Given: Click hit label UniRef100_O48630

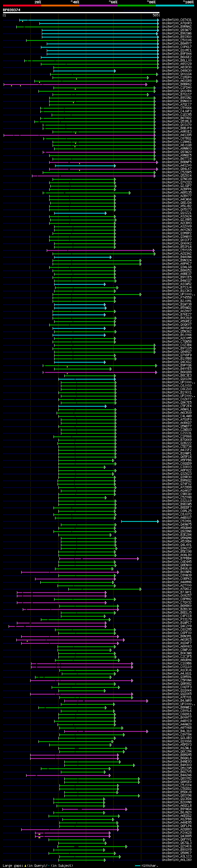Looking at the screenshot, I should click(177, 71).
